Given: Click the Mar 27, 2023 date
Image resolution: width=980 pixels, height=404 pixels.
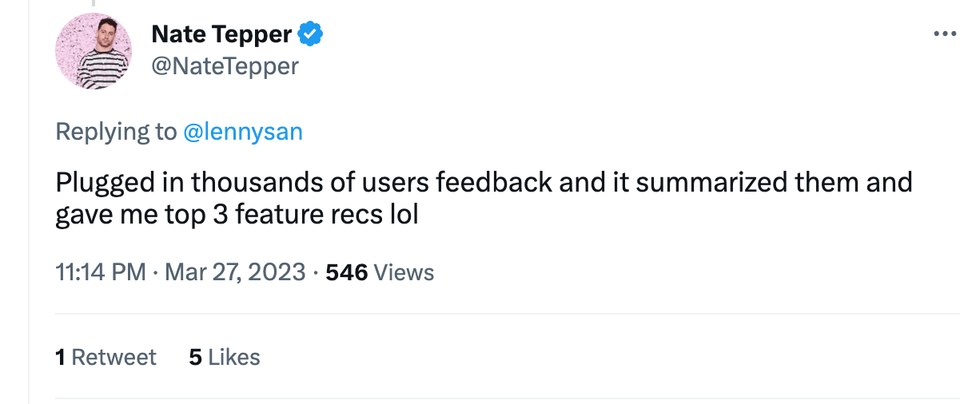Looking at the screenshot, I should (235, 272).
